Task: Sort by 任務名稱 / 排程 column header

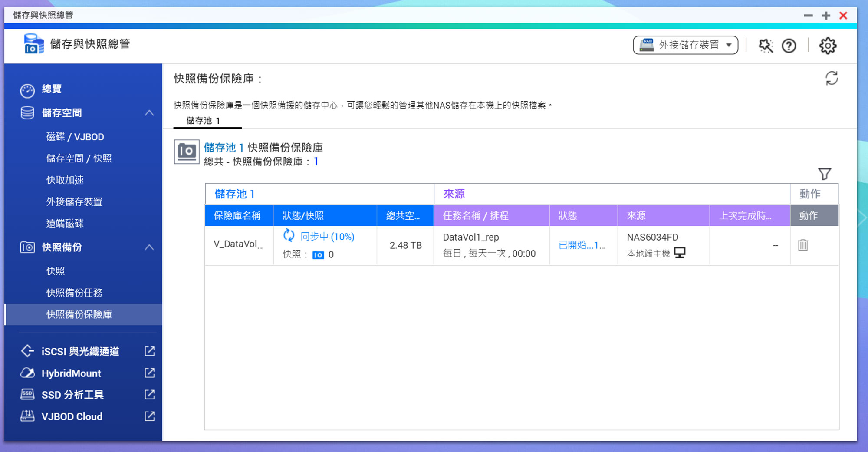Action: tap(492, 215)
